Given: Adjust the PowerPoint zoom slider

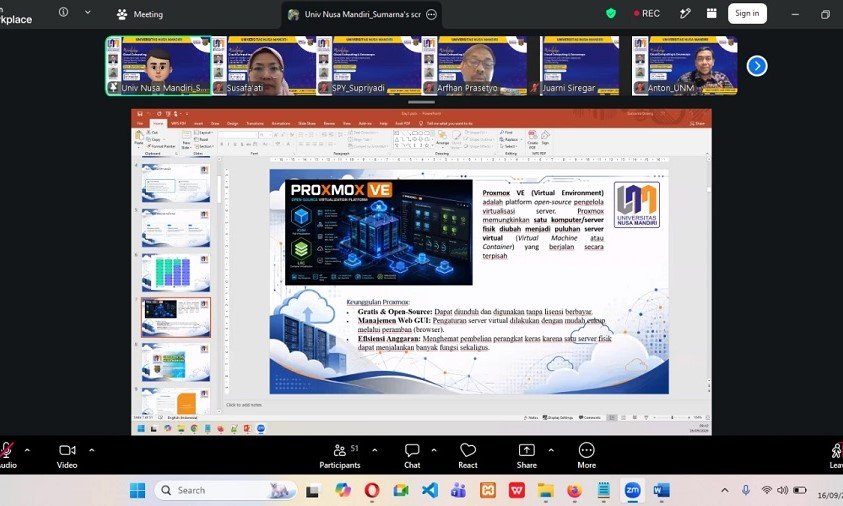Looking at the screenshot, I should click(671, 417).
